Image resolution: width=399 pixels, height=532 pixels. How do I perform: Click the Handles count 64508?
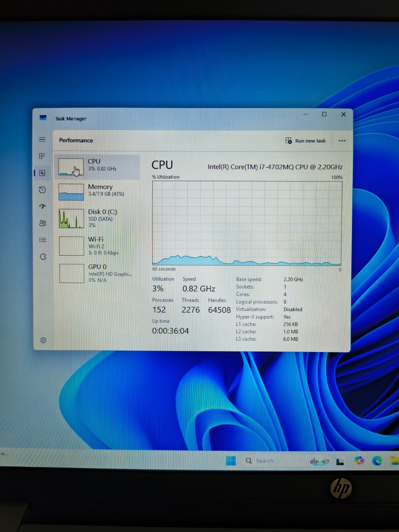(x=219, y=310)
